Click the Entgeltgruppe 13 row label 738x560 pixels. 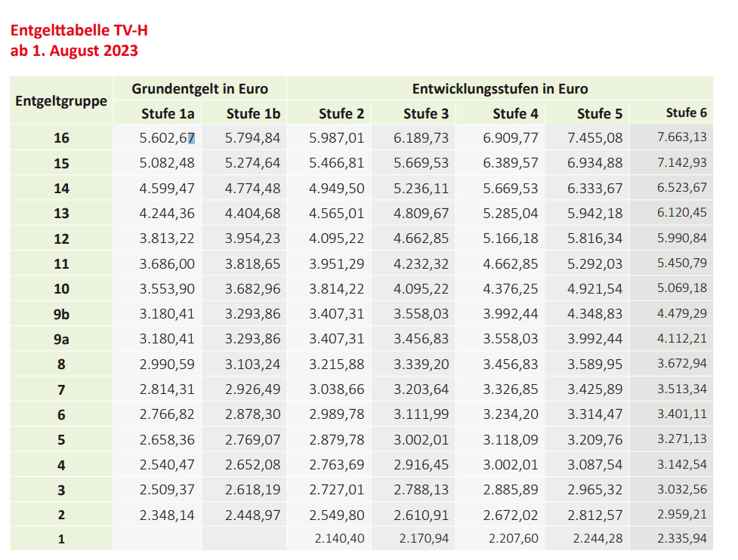pos(61,214)
